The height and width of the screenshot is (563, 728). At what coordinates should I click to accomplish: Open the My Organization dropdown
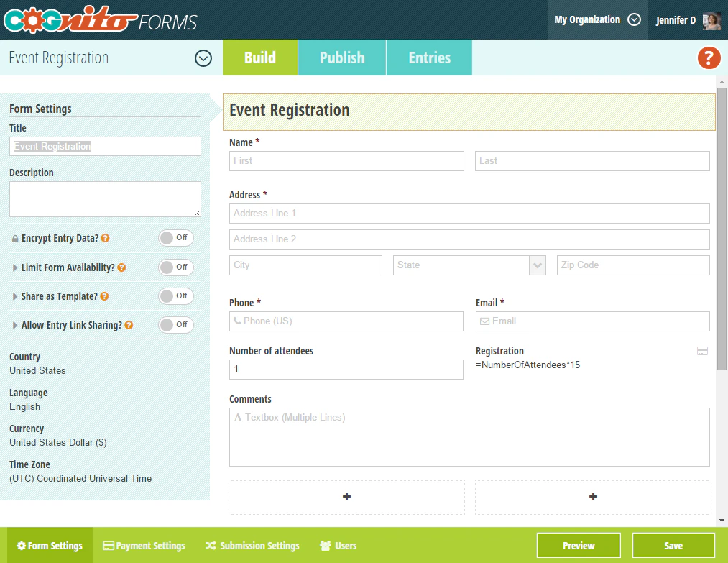[597, 19]
